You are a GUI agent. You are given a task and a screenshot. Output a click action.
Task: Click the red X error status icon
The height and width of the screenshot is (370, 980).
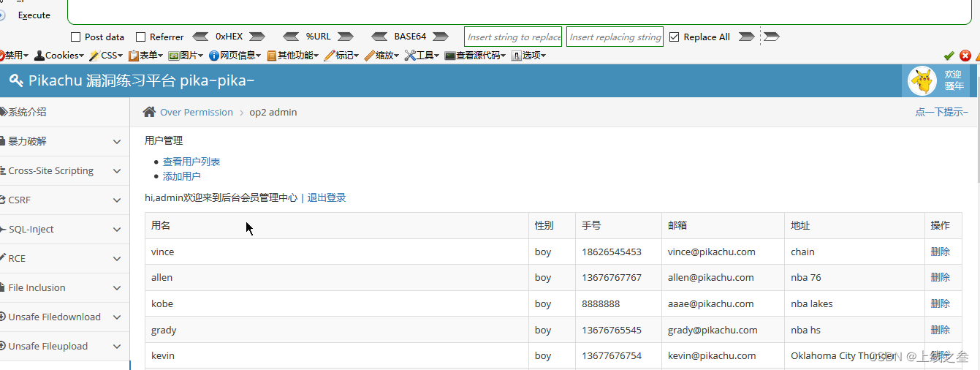(x=965, y=56)
